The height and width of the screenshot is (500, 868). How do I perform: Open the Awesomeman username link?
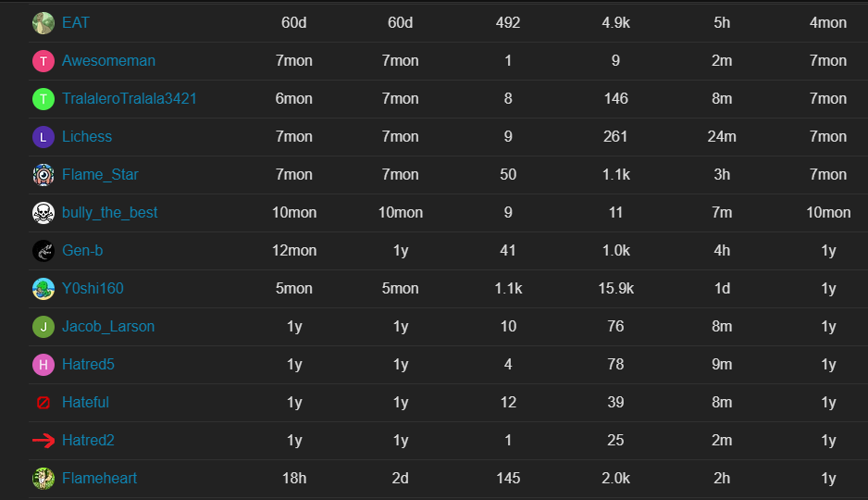tap(108, 60)
